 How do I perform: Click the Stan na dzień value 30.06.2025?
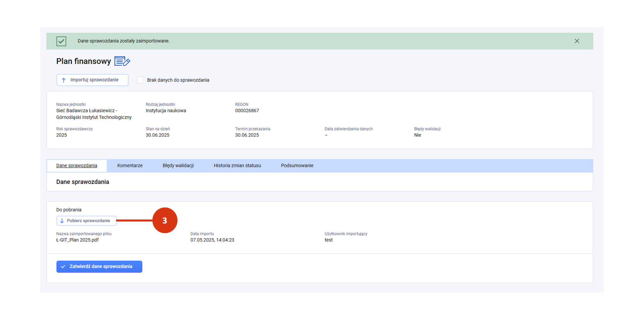157,135
